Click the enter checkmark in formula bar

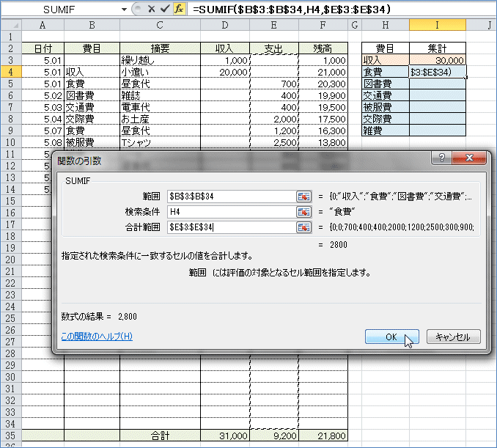[164, 10]
